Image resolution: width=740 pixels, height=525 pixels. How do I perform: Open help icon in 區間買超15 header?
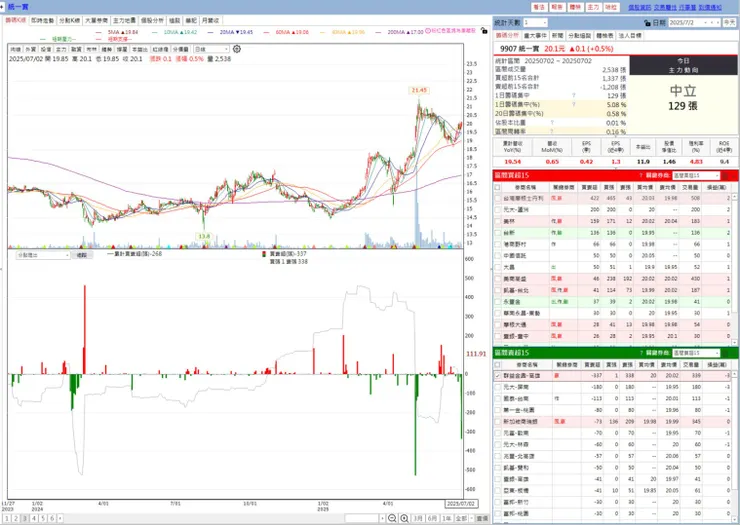(641, 176)
